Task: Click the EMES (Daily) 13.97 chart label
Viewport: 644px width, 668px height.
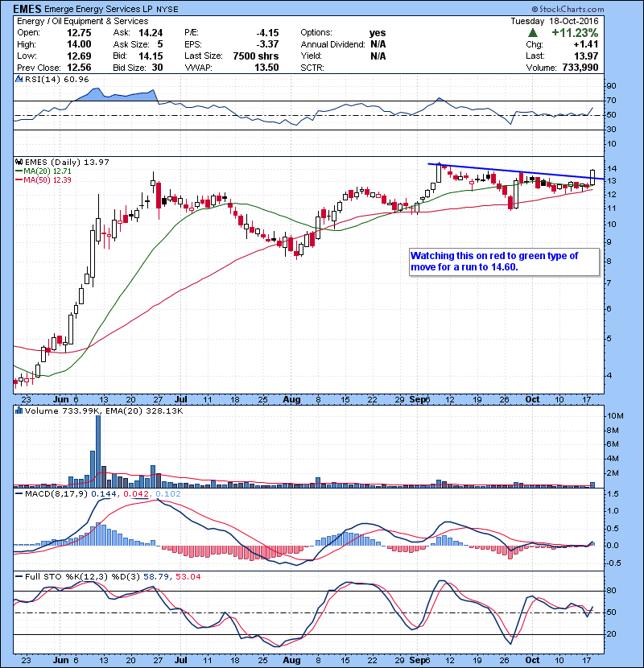Action: (67, 162)
